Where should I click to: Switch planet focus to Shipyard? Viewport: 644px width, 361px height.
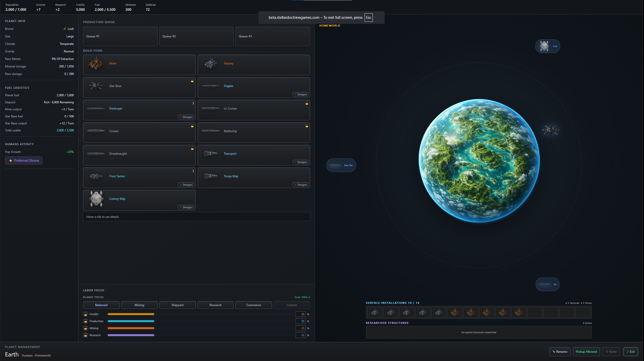pos(177,305)
